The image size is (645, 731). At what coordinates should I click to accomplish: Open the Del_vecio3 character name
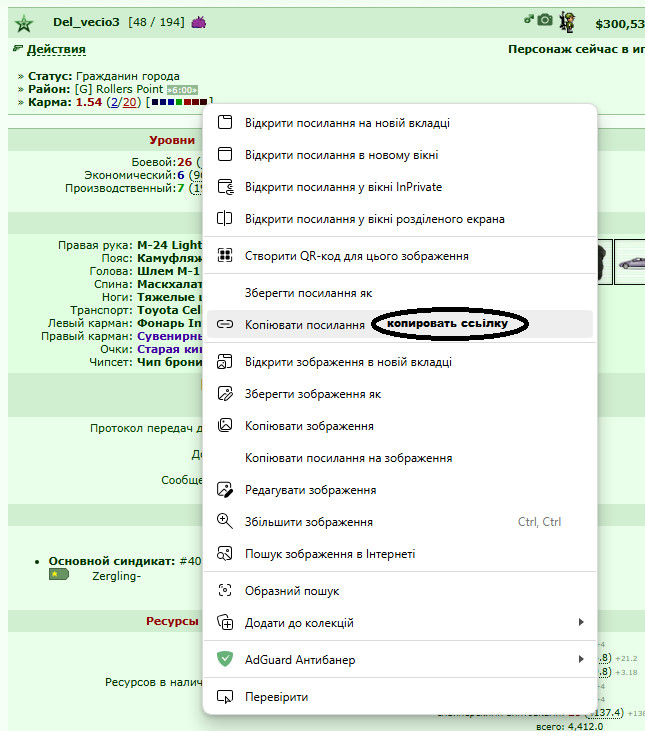point(86,22)
